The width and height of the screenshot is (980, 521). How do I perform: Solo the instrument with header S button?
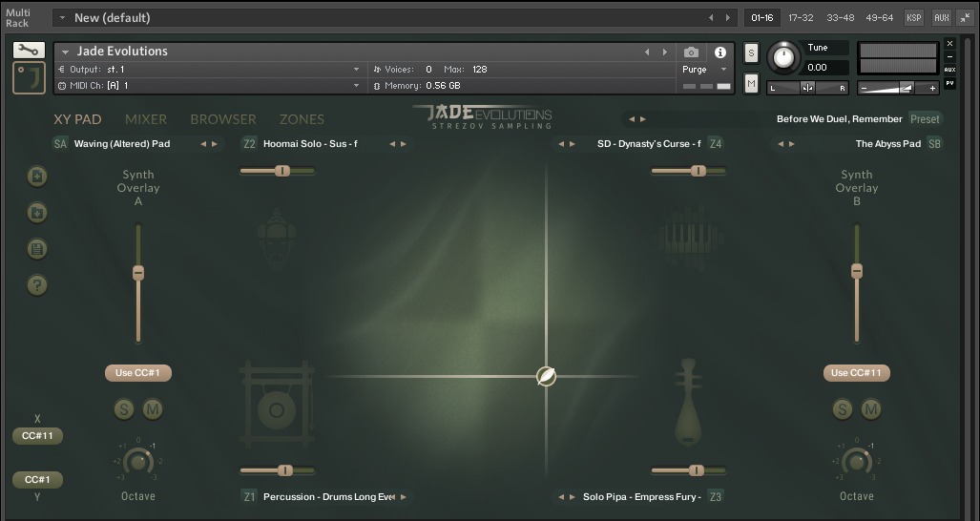pyautogui.click(x=752, y=52)
